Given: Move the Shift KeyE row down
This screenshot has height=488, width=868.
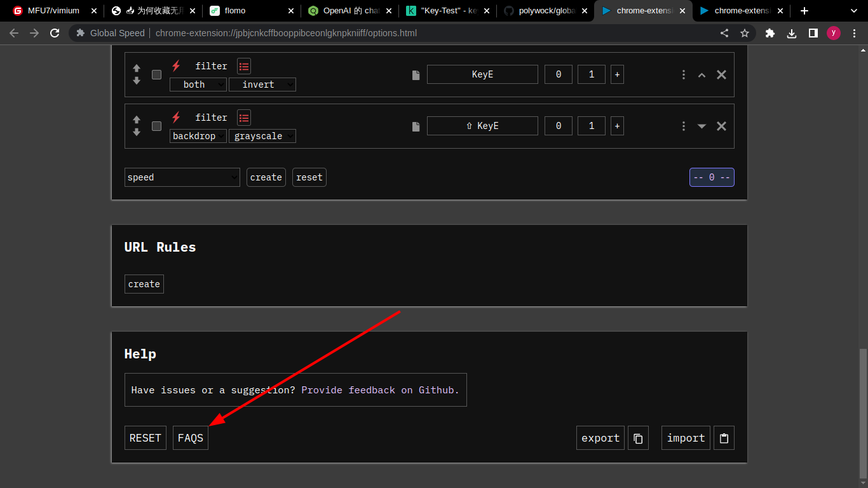Looking at the screenshot, I should click(x=137, y=132).
